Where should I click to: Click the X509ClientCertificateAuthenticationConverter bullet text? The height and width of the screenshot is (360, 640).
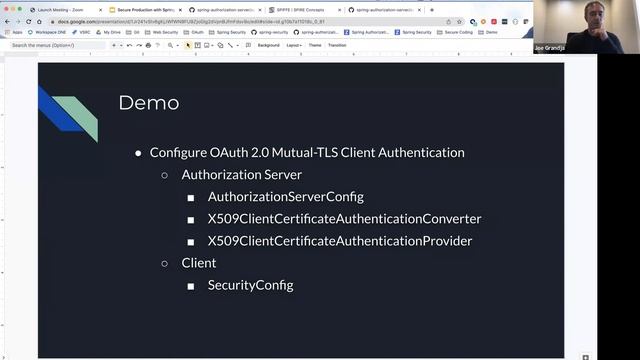[344, 219]
